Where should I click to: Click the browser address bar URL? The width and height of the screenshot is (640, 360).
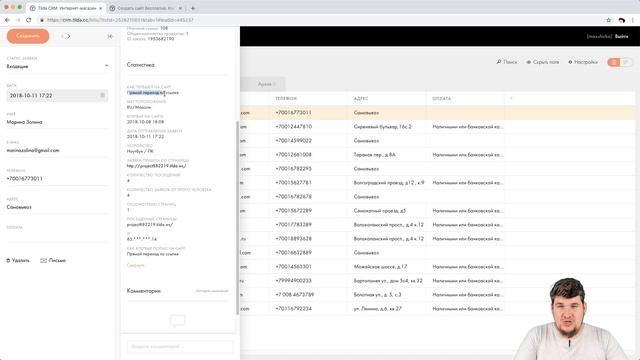point(120,20)
